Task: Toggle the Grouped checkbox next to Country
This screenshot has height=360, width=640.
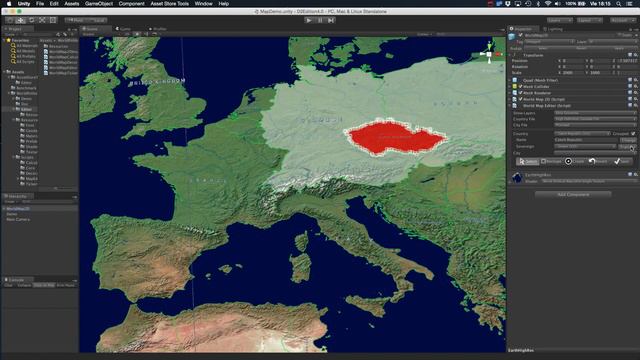Action: pos(633,133)
